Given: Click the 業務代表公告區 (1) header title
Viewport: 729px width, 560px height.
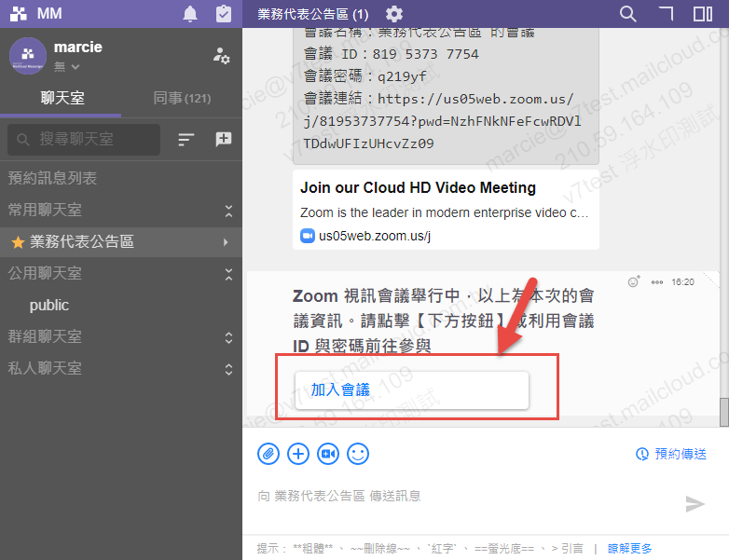Looking at the screenshot, I should click(x=312, y=14).
